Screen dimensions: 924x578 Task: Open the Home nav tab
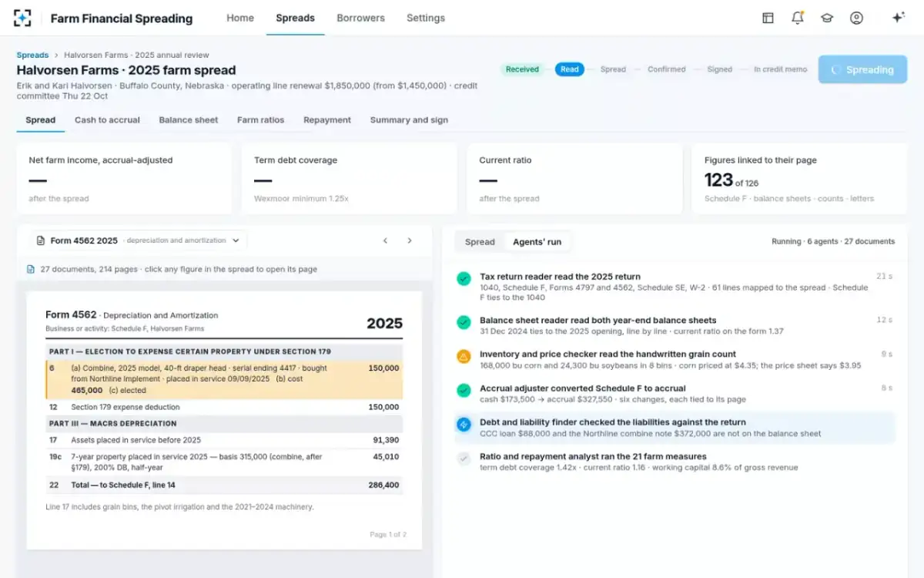(240, 18)
